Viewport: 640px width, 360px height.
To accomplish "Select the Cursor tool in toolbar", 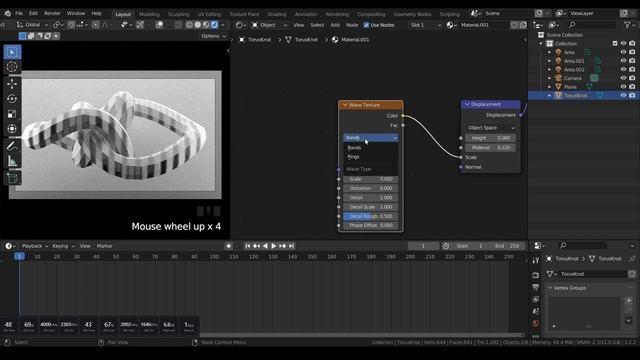I will [x=12, y=67].
